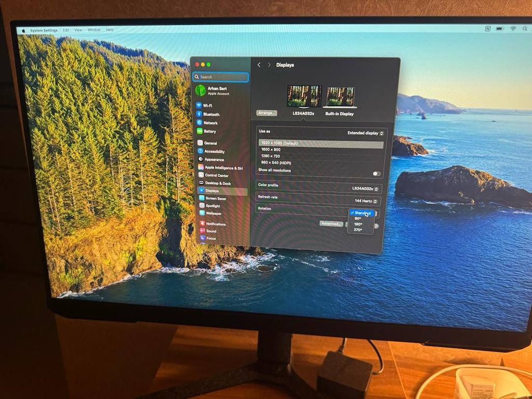Viewport: 532px width, 399px height.
Task: Open Arhan Sert Apple Account
Action: [212, 90]
